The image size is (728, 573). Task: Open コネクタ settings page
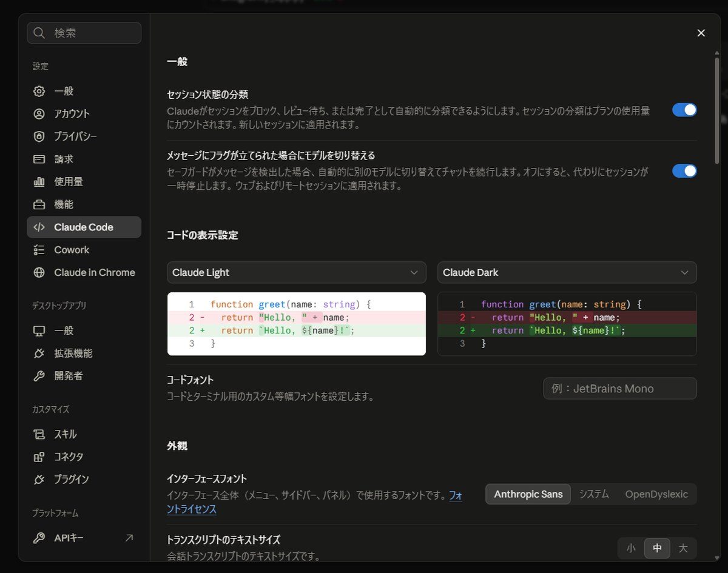point(84,457)
